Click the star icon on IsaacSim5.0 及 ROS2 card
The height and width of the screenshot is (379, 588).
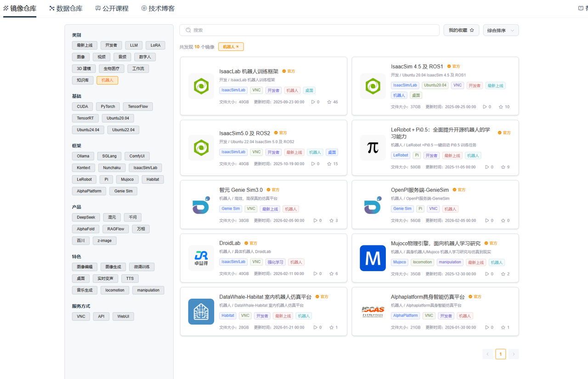click(x=329, y=164)
